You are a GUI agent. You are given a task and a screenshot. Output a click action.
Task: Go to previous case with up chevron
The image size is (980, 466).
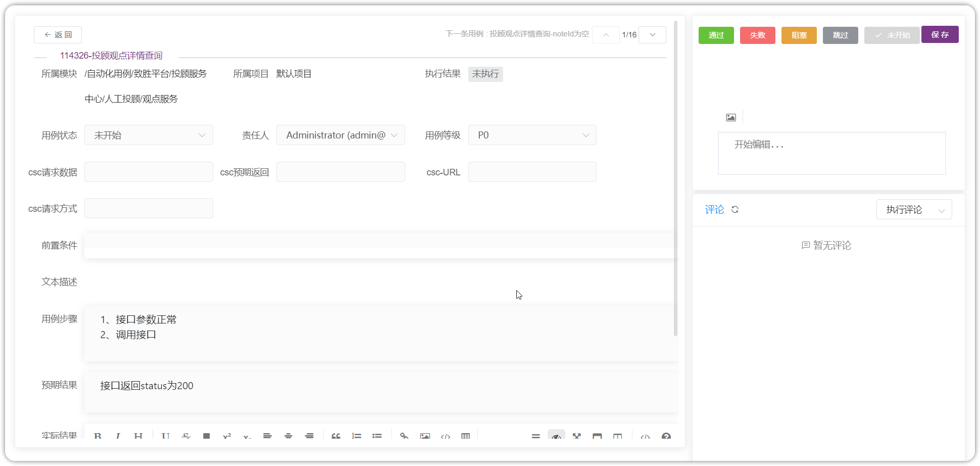click(x=606, y=34)
